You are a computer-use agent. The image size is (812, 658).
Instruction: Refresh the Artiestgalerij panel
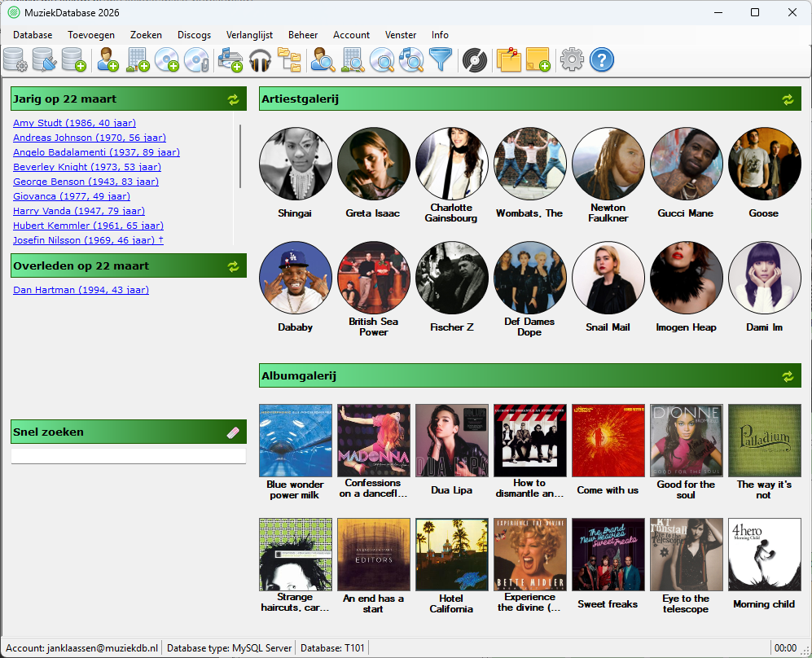click(788, 99)
